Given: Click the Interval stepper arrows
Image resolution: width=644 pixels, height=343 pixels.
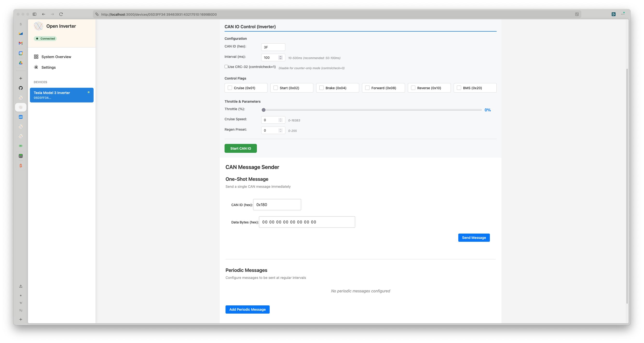Looking at the screenshot, I should click(x=281, y=57).
